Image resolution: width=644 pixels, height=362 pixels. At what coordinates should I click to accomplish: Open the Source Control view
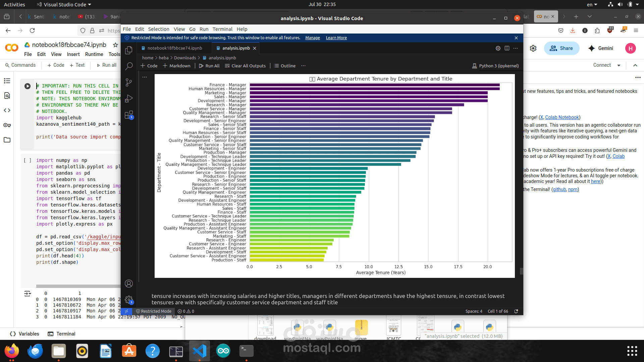tap(129, 82)
